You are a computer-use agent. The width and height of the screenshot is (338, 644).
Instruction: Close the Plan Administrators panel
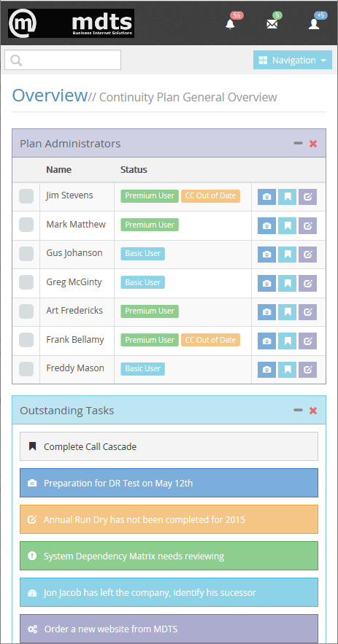pyautogui.click(x=313, y=144)
